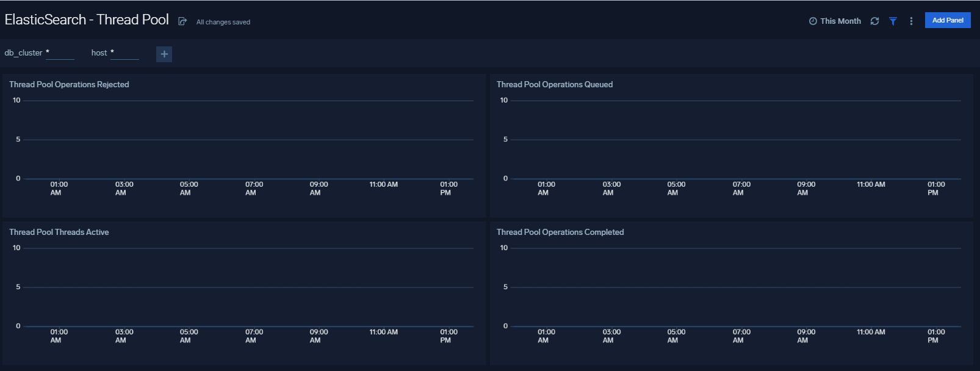This screenshot has height=371, width=980.
Task: Toggle the filter funnel icon
Action: click(x=893, y=21)
